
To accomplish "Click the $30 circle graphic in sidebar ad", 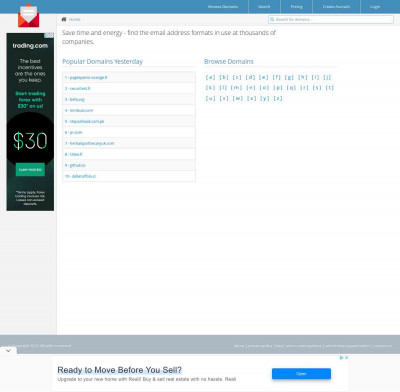I will coord(30,141).
